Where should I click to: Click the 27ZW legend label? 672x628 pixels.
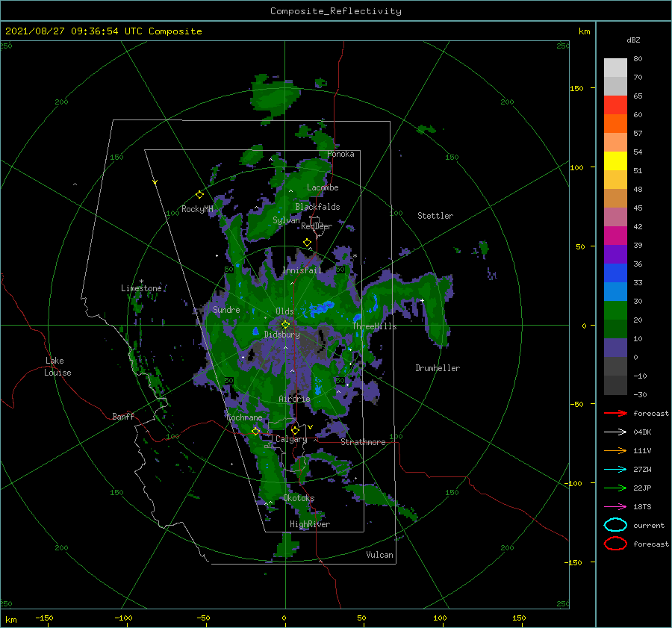click(642, 470)
